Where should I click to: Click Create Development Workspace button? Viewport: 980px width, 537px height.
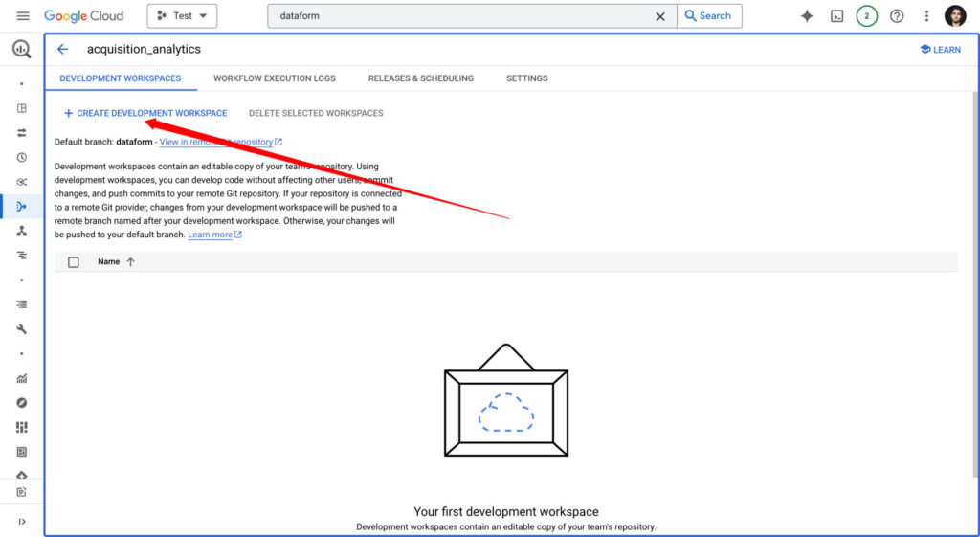click(145, 113)
